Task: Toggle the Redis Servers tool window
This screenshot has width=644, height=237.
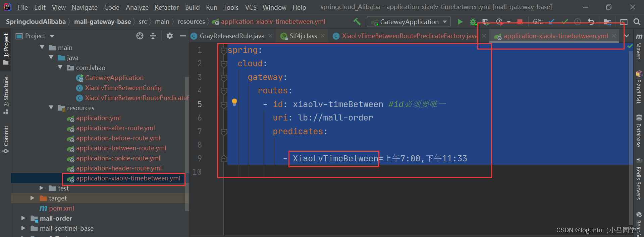Action: (639, 179)
